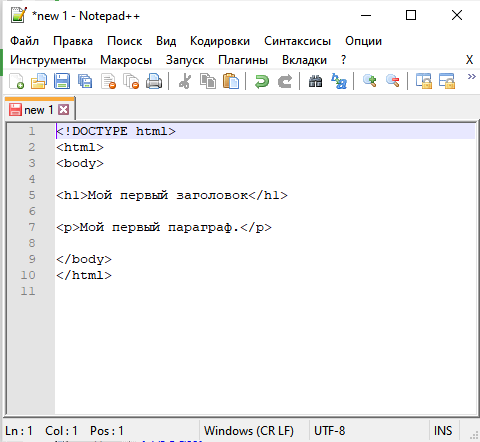
Task: Open a file using the folder icon
Action: tap(39, 81)
